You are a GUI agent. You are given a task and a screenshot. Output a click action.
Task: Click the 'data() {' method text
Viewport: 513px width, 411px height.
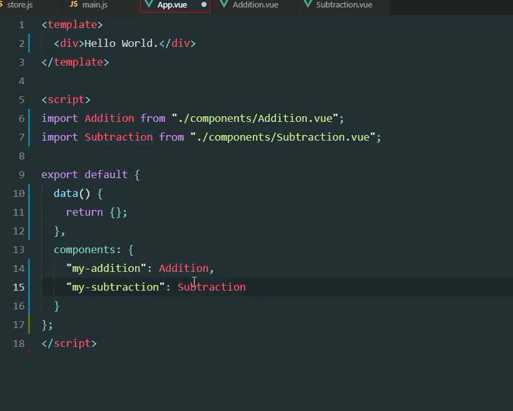78,194
